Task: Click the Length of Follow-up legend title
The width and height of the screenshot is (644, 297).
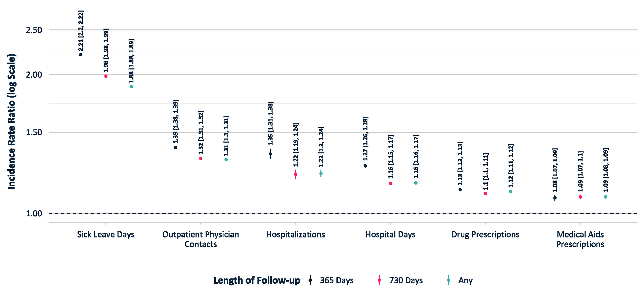Action: [x=257, y=280]
